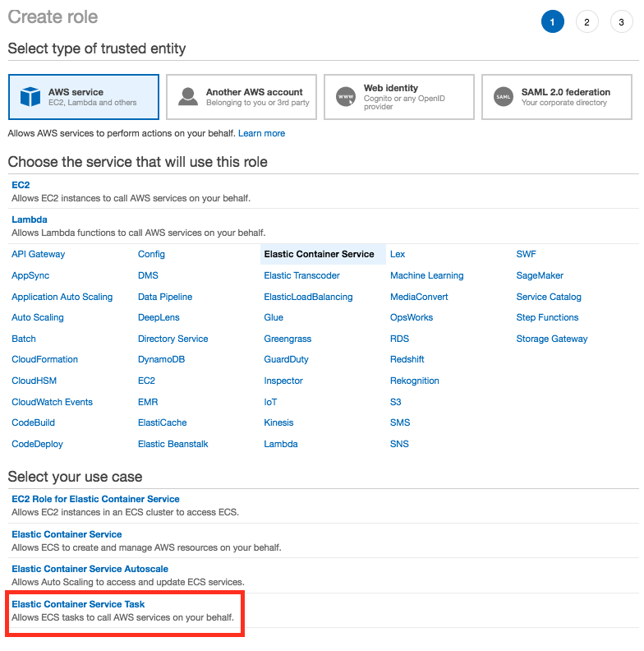The width and height of the screenshot is (644, 651).
Task: Go to step 2 indicator
Action: [587, 21]
